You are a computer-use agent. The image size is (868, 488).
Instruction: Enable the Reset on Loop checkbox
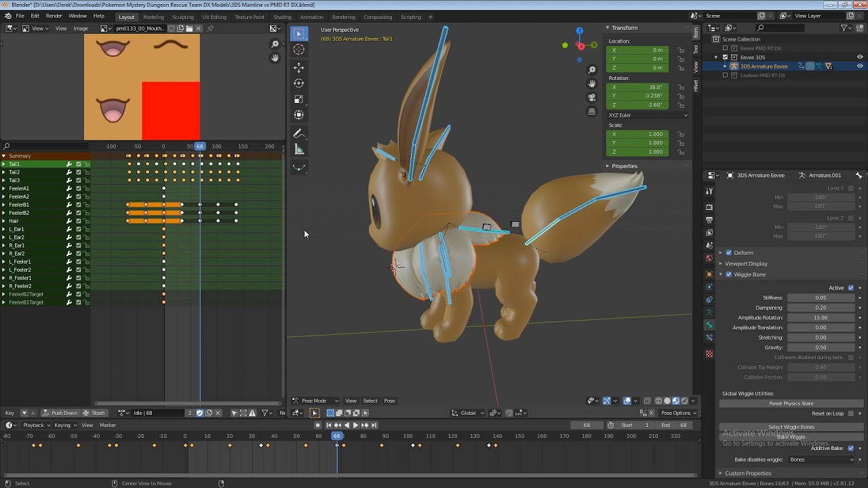pyautogui.click(x=851, y=413)
